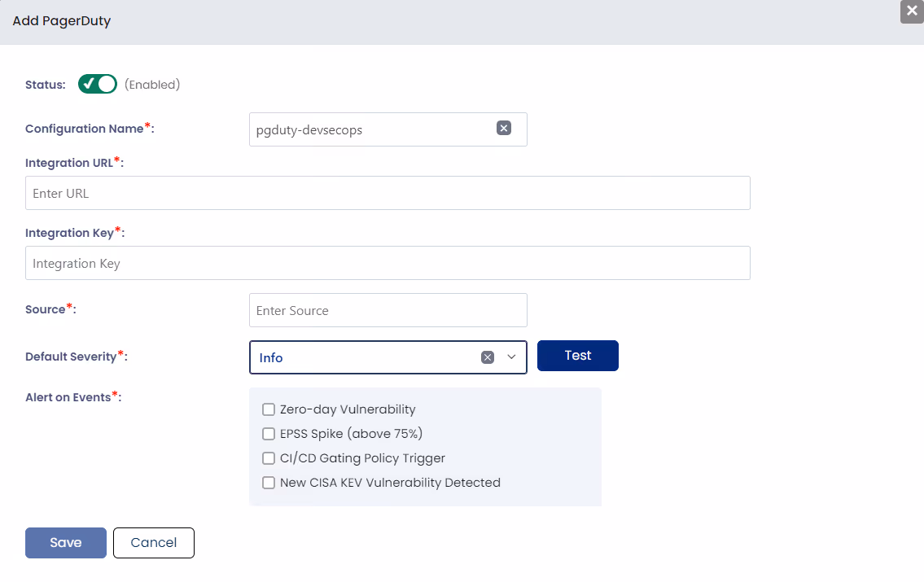924x582 pixels.
Task: Close the Add PagerDuty dialog
Action: [912, 11]
